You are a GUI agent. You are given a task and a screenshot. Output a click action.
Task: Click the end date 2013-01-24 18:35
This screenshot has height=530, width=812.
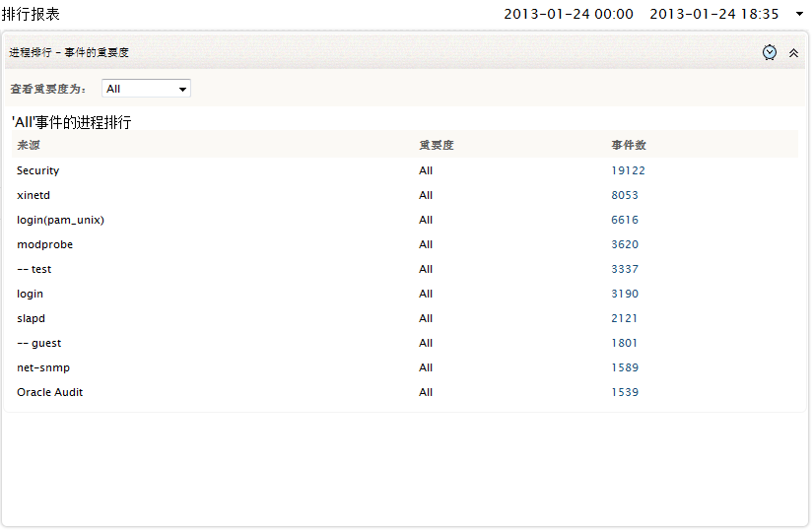coord(713,14)
